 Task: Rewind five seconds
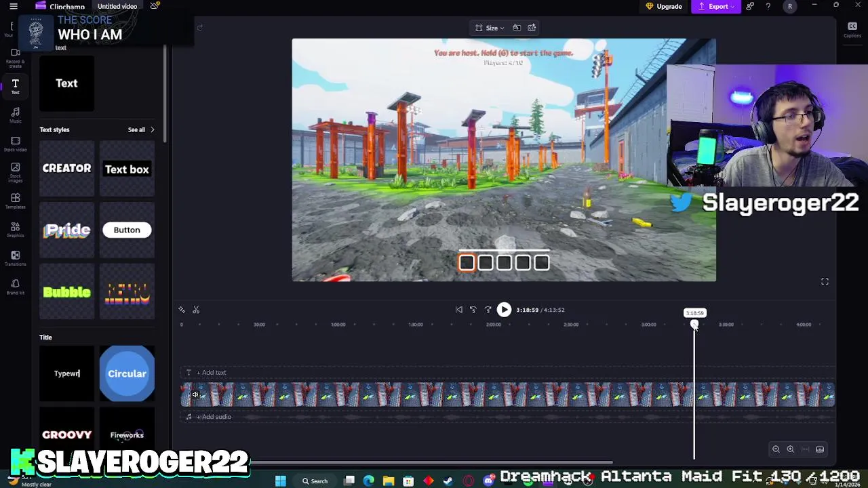[x=473, y=310]
